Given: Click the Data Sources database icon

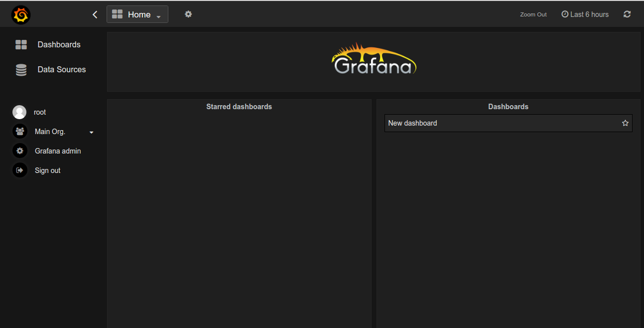Looking at the screenshot, I should pyautogui.click(x=21, y=70).
